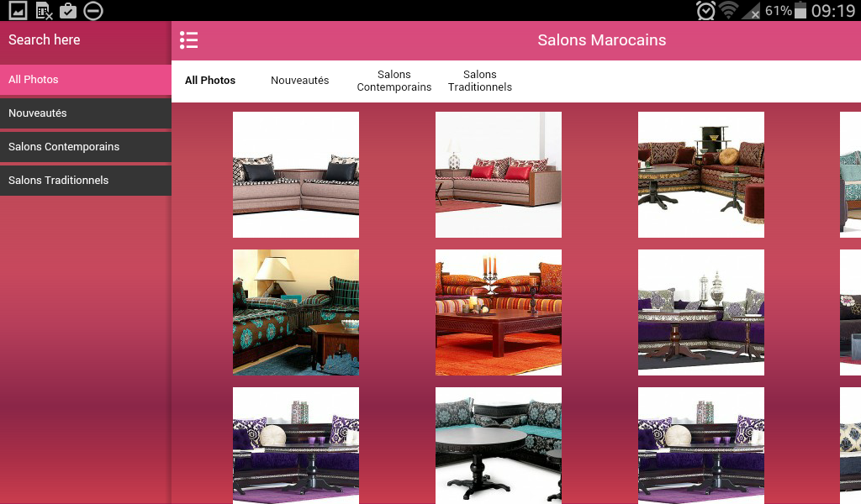
Task: Open the teal sofa with lamp photo
Action: [296, 312]
